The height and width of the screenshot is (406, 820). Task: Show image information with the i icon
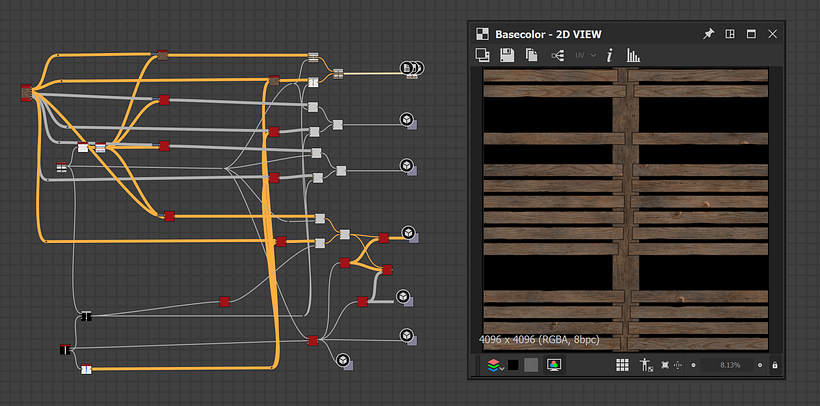point(610,56)
